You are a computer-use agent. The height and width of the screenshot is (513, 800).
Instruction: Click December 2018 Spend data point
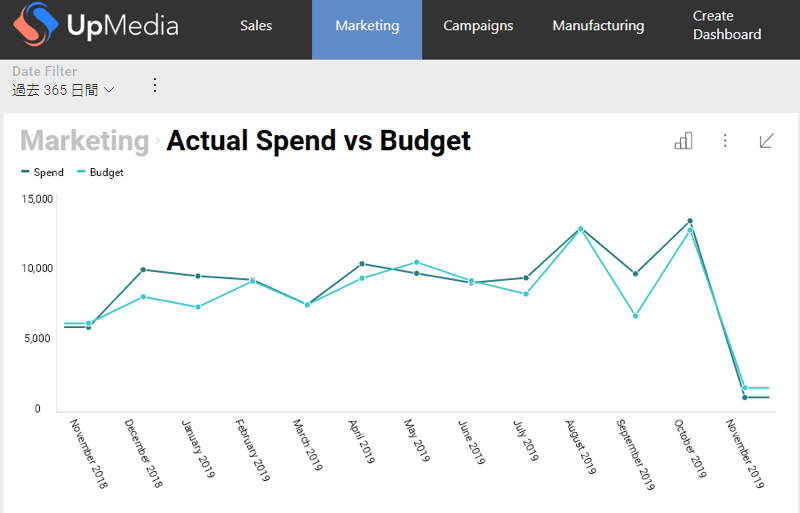click(143, 269)
